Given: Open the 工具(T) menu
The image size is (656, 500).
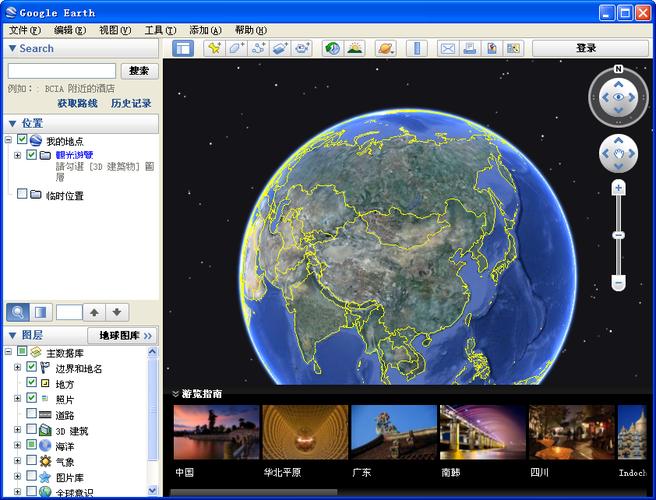Looking at the screenshot, I should click(x=160, y=30).
